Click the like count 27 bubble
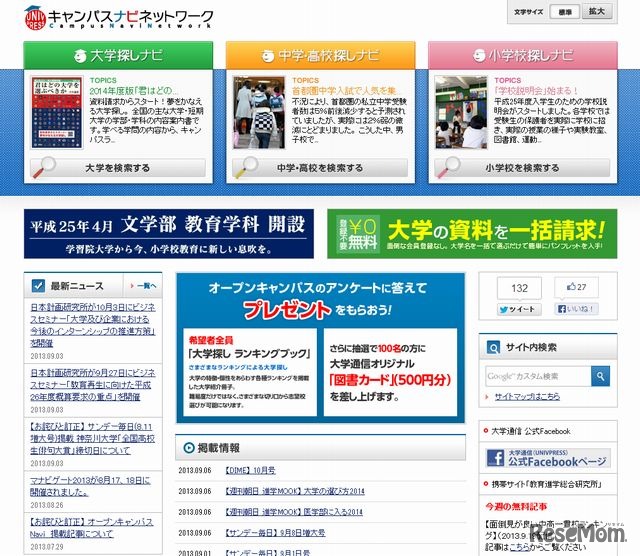The height and width of the screenshot is (556, 640). 576,287
